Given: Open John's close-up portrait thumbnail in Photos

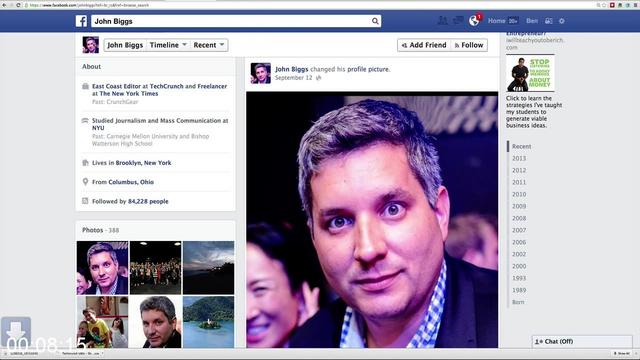Looking at the screenshot, I should tap(156, 322).
